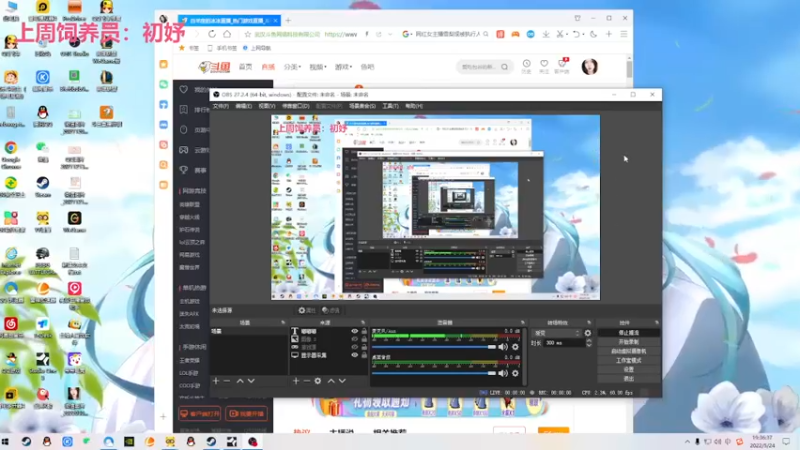Open browser undo-close dropdown arrow

583,34
